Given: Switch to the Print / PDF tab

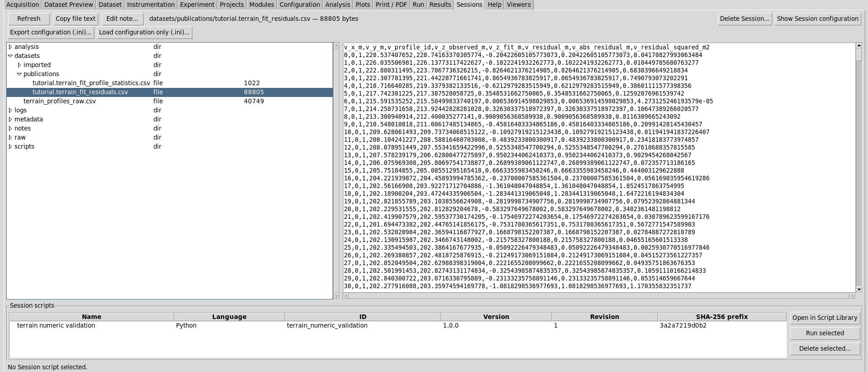Looking at the screenshot, I should point(391,5).
